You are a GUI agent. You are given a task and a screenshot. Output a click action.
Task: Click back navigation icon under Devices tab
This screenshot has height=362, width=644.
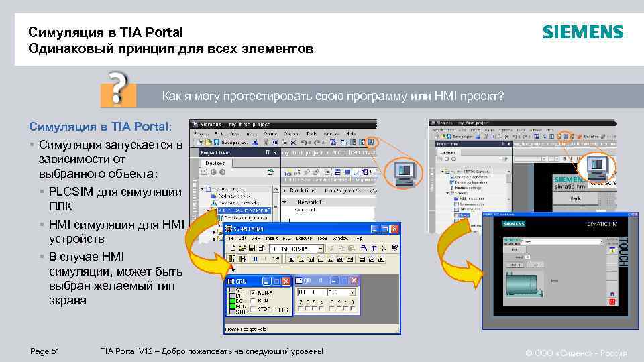pos(213,172)
